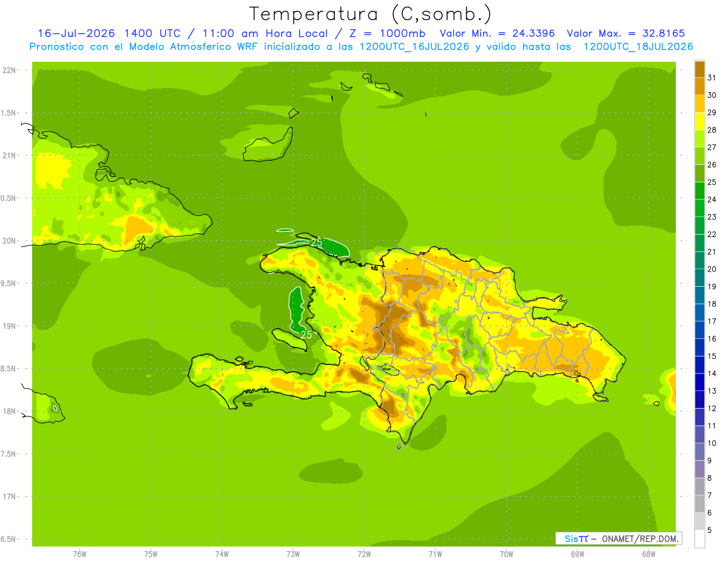Click the "71W" longitude label
The image size is (728, 562).
(435, 554)
